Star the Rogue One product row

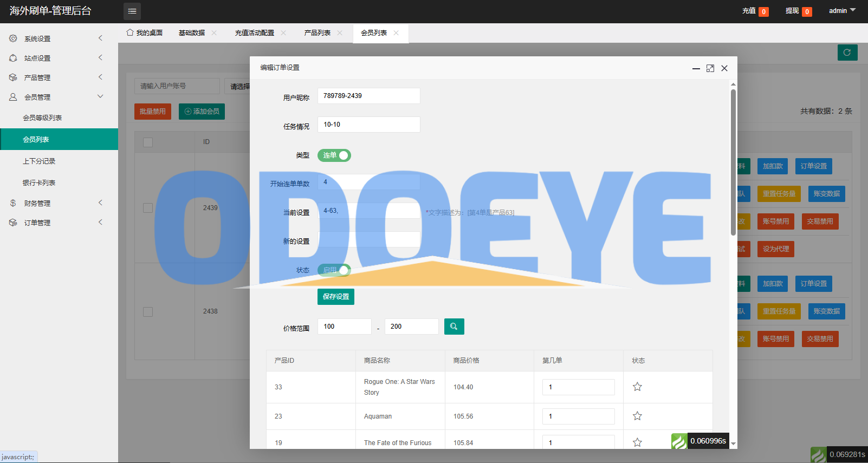pos(637,387)
